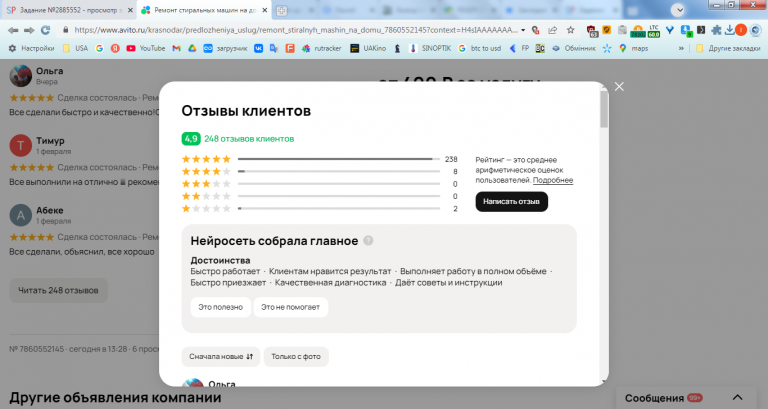Viewport: 768px width, 409px height.
Task: Click the Быстро приезжает advantage text
Action: [x=228, y=283]
